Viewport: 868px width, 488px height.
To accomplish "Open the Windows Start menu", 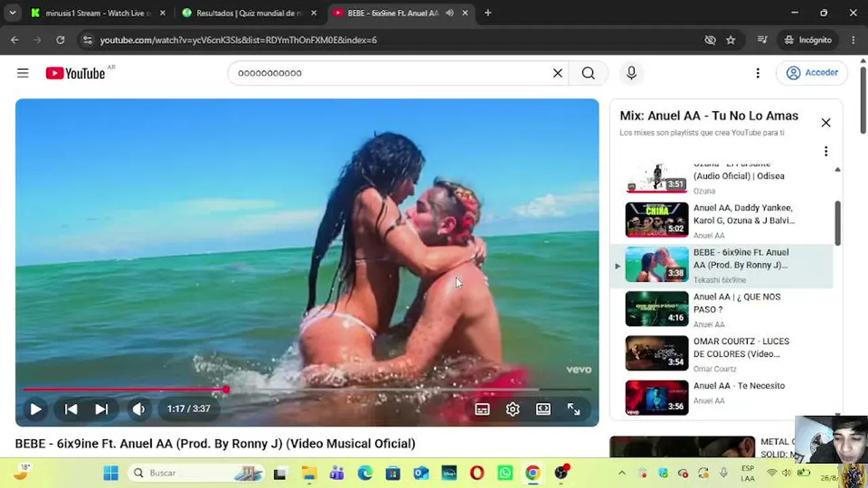I will click(111, 473).
